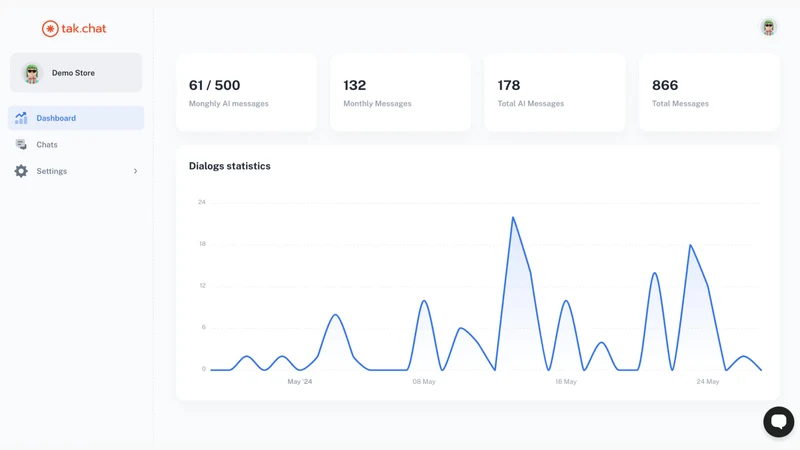Image resolution: width=800 pixels, height=450 pixels.
Task: Open the Demo Store account card
Action: 76,73
